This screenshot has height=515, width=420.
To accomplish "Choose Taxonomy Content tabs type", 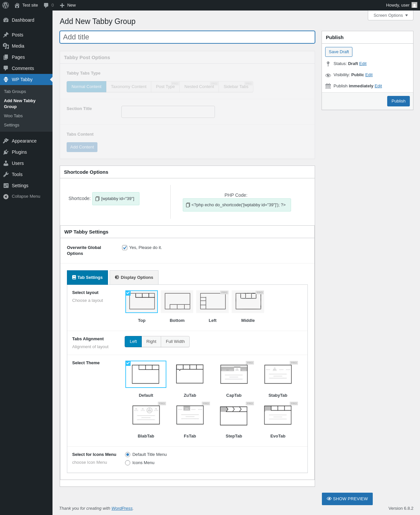I will click(129, 87).
